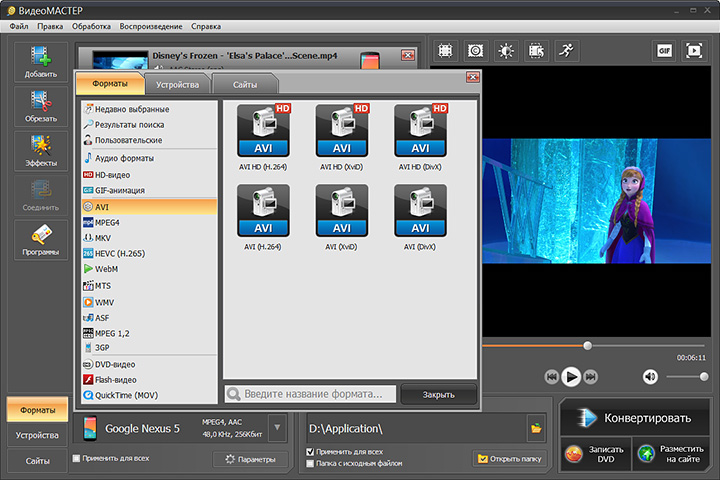Image resolution: width=720 pixels, height=480 pixels.
Task: Check left 'Применить для всех' under Google Nexus 5
Action: (x=78, y=459)
